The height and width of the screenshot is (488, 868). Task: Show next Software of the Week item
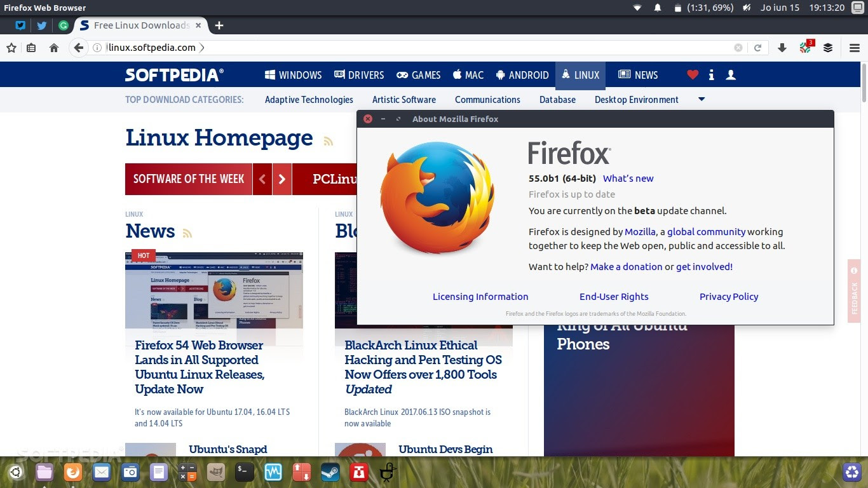(x=282, y=179)
